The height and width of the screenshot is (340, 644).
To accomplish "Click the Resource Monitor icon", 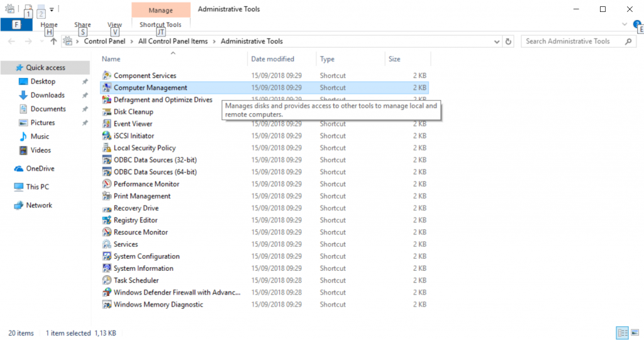I will (x=107, y=232).
